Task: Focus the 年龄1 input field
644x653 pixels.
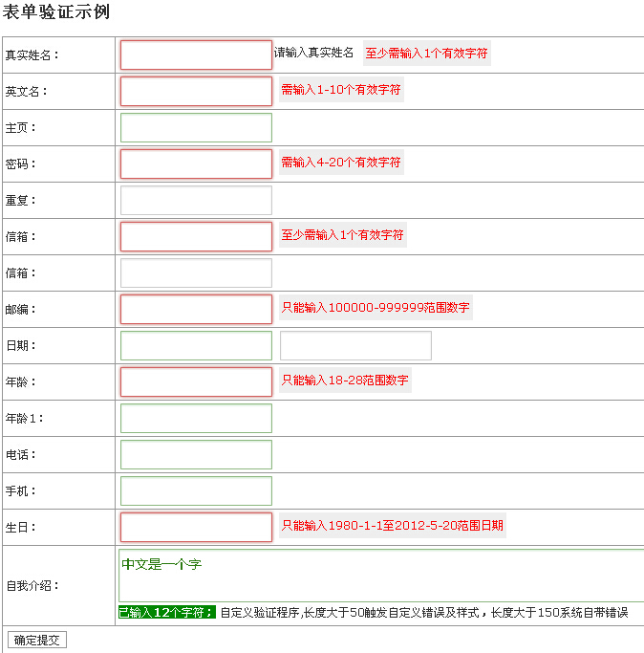Action: coord(196,418)
